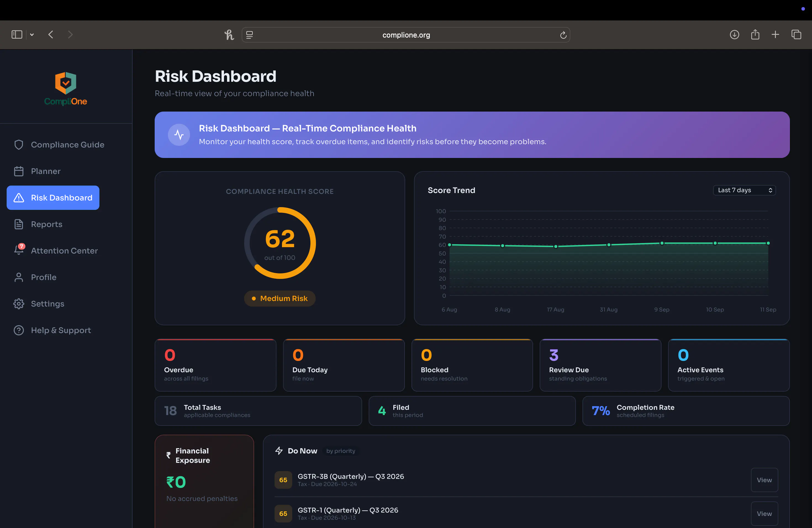Click the GSTR-1 (Quarterly) — Q3 2026 title

[348, 510]
